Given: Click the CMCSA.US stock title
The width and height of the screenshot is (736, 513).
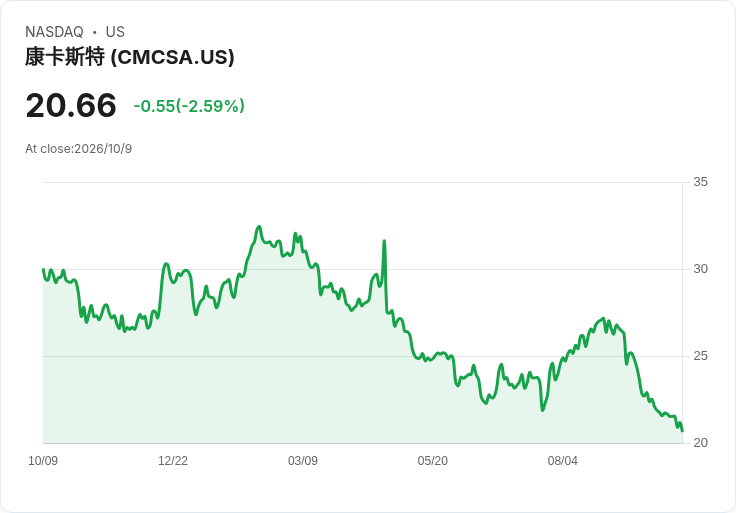Looking at the screenshot, I should pos(130,57).
